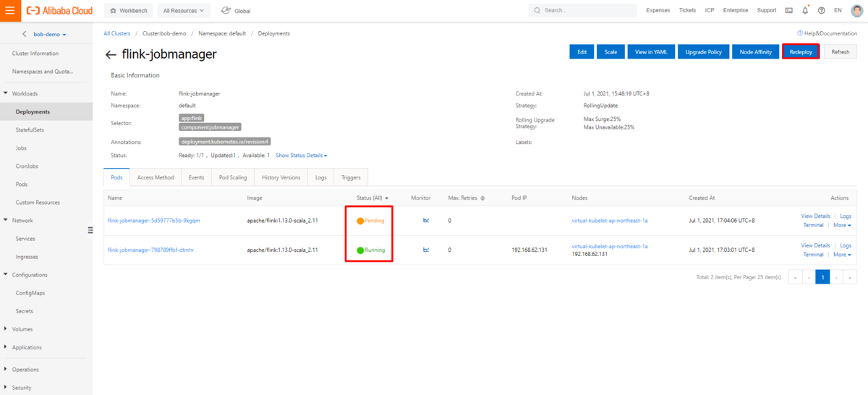Image resolution: width=868 pixels, height=395 pixels.
Task: Open ICP menu
Action: pos(709,11)
